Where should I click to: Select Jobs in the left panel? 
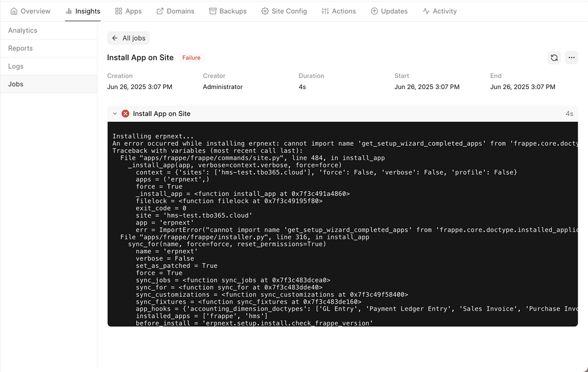[16, 84]
